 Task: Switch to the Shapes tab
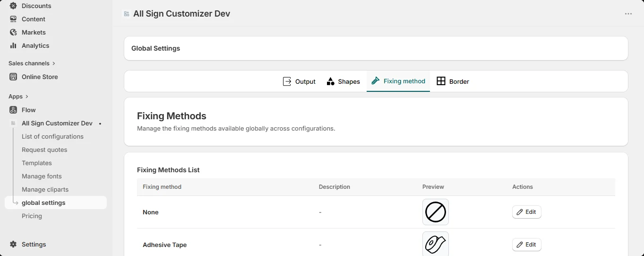pyautogui.click(x=343, y=81)
